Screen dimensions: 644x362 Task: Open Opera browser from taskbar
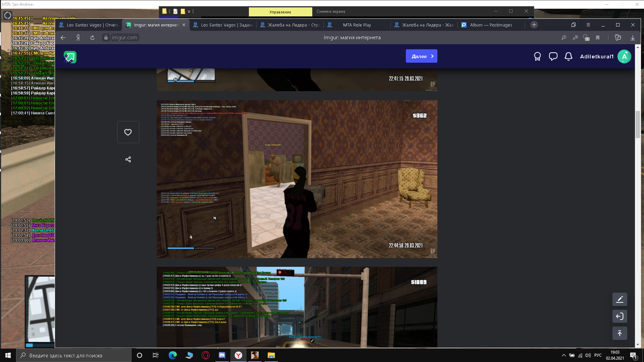tap(206, 355)
